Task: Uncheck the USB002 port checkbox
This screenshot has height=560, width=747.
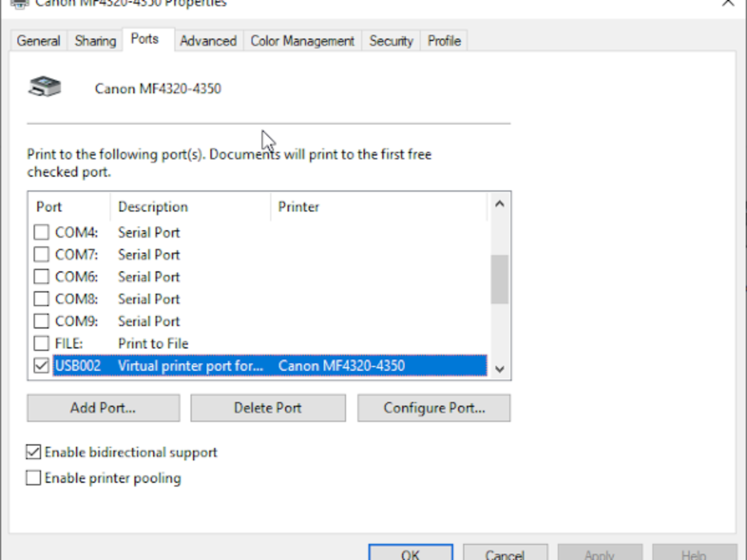Action: tap(41, 366)
